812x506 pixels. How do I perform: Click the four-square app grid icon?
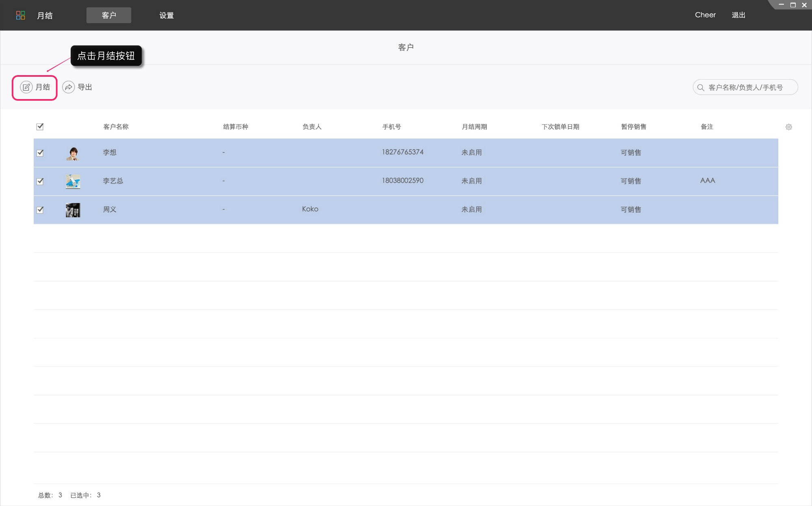[x=20, y=15]
